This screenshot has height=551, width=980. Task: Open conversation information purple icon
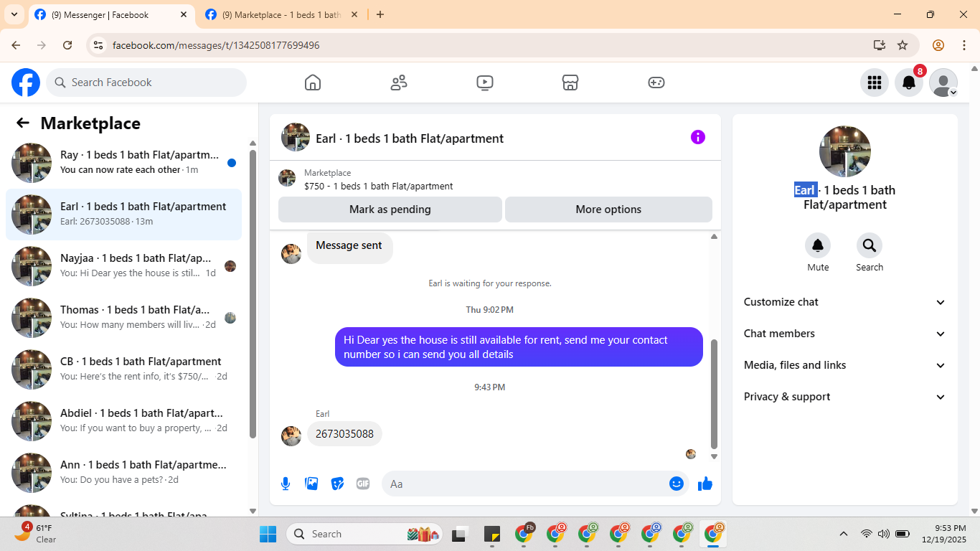coord(698,137)
